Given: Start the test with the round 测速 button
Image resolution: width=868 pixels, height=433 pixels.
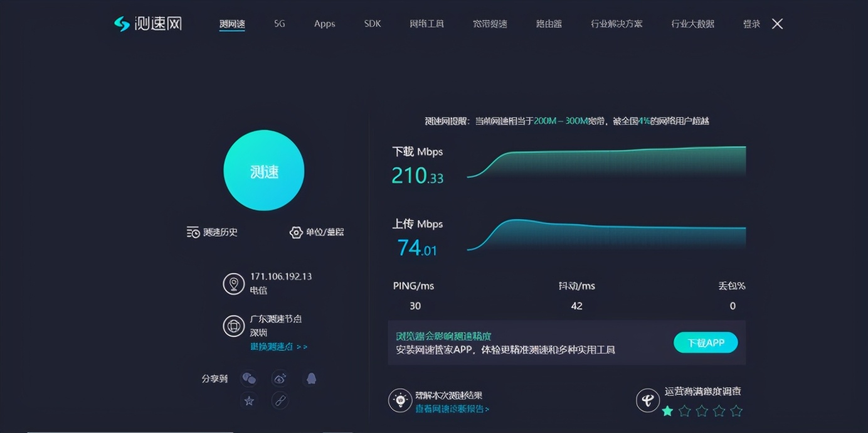Looking at the screenshot, I should [x=264, y=171].
